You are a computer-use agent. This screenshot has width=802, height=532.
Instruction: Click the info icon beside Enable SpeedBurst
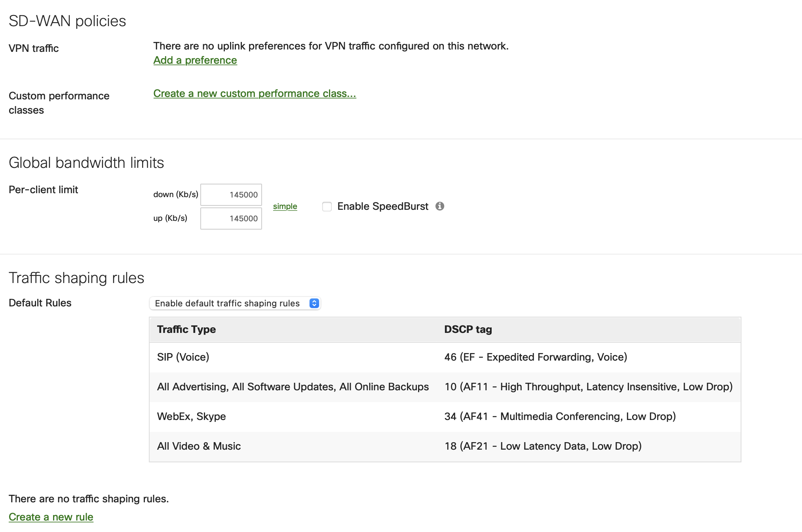441,206
